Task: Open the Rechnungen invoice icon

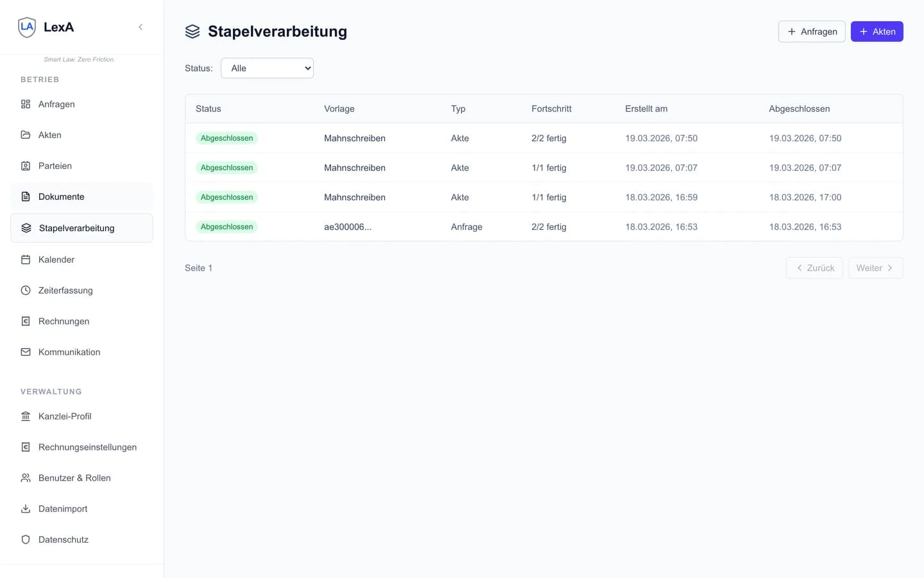Action: [x=25, y=320]
